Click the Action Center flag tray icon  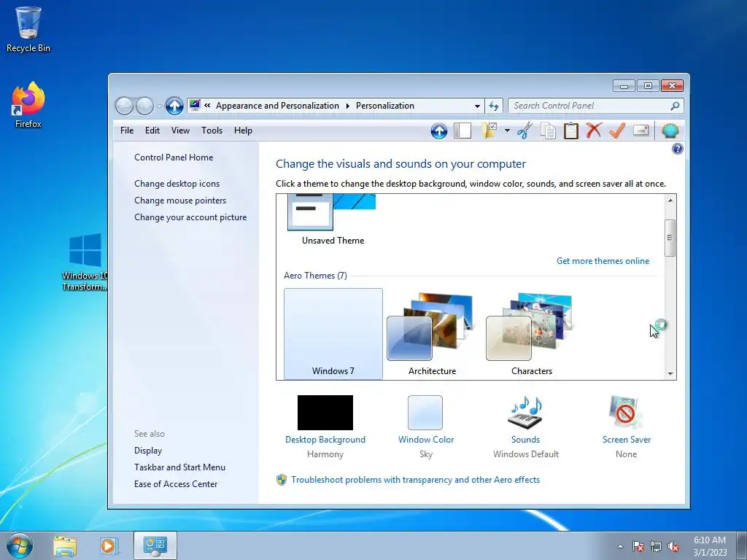coord(638,546)
